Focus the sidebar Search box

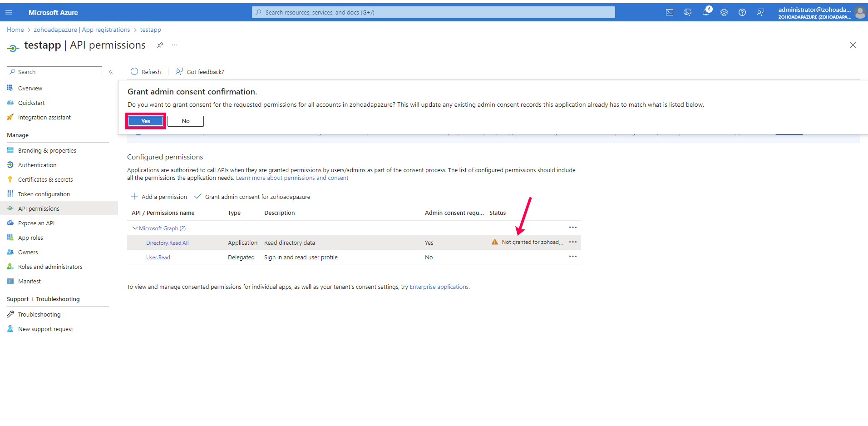pyautogui.click(x=54, y=72)
